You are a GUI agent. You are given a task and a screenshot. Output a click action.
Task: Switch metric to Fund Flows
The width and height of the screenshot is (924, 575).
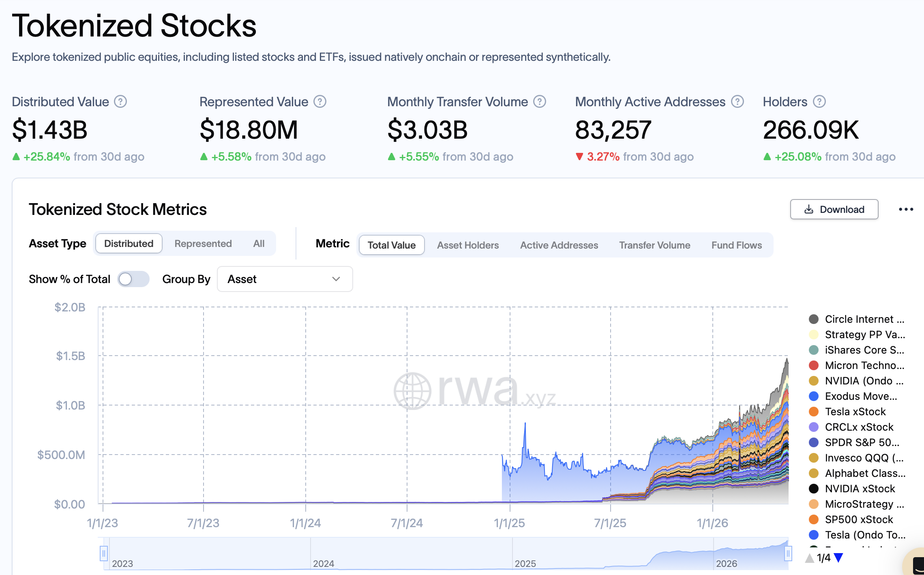[x=737, y=245]
